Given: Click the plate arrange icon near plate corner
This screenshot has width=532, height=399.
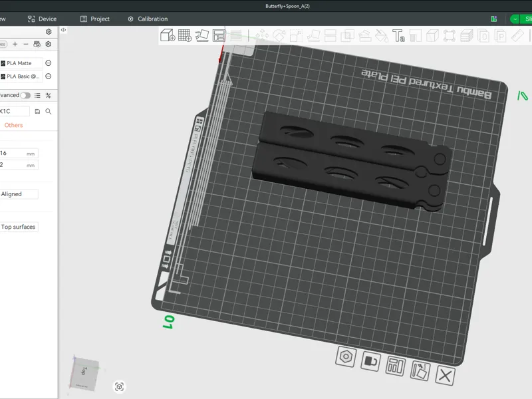Looking at the screenshot, I should tap(395, 366).
